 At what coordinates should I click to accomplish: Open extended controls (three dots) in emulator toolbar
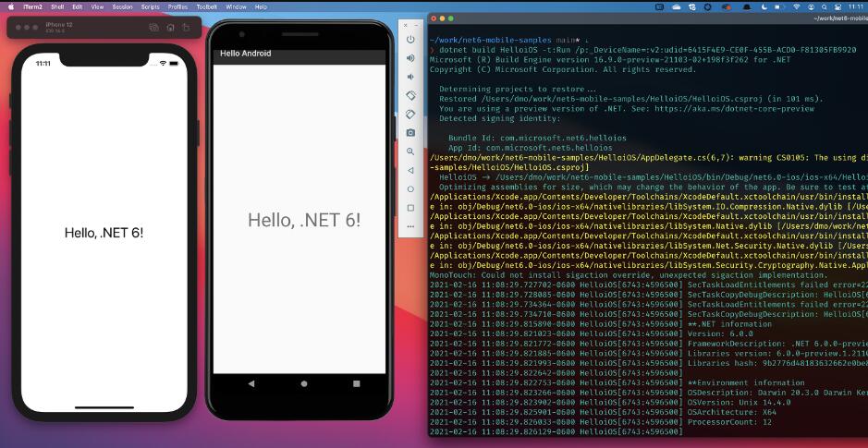(x=410, y=226)
